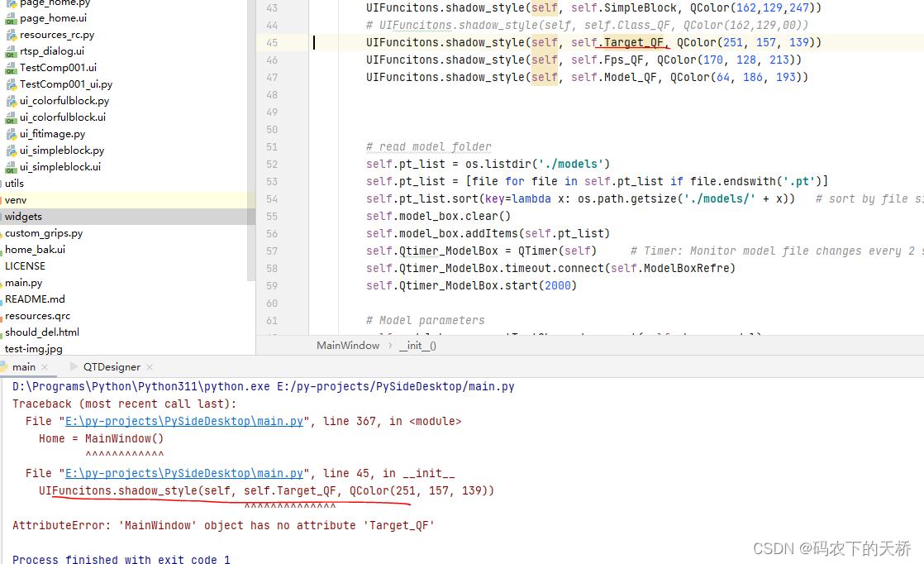The image size is (924, 564).
Task: Switch to the main run tab
Action: click(24, 366)
